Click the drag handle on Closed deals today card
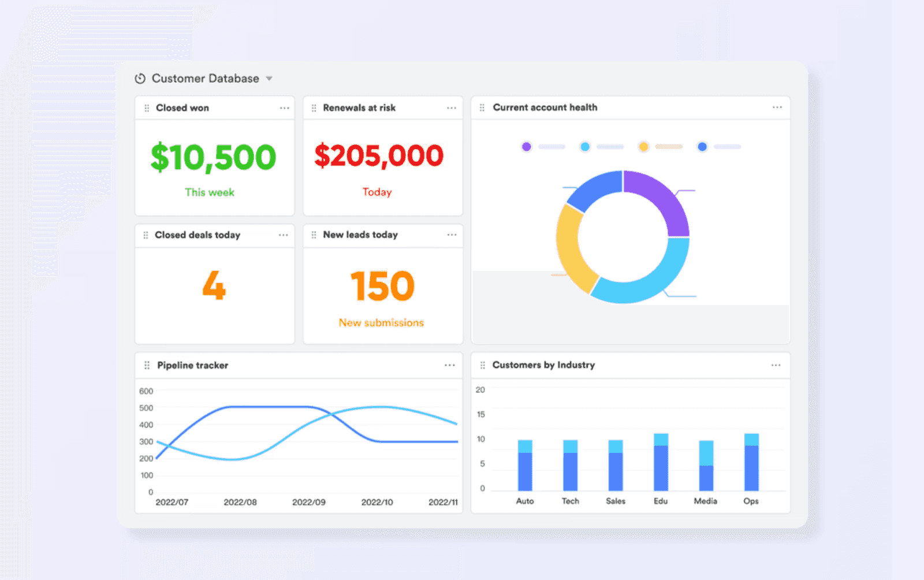The width and height of the screenshot is (924, 580). 144,235
